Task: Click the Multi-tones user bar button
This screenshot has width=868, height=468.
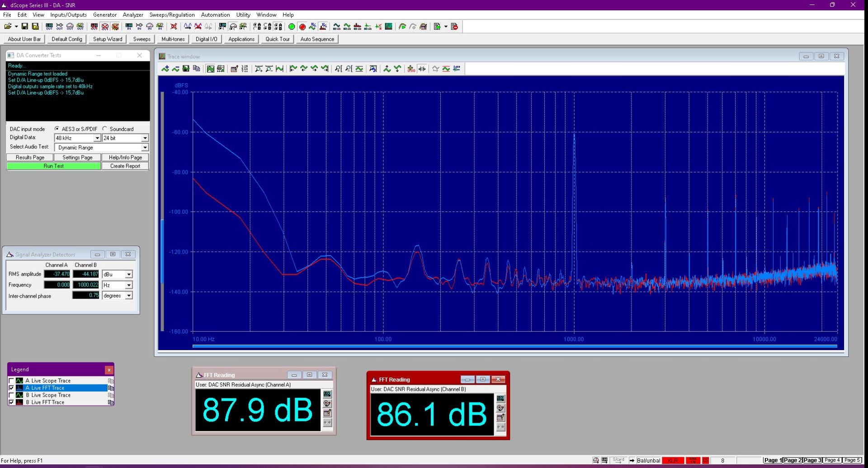Action: (173, 39)
